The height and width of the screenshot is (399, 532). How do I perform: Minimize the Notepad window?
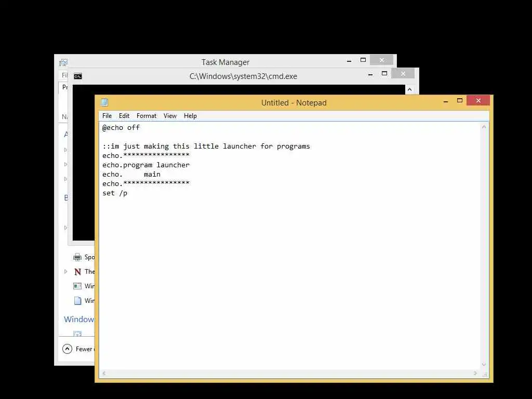pos(446,101)
